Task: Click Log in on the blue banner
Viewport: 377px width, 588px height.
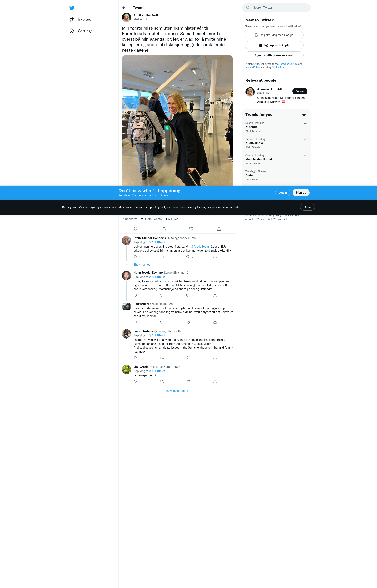Action: pos(283,193)
